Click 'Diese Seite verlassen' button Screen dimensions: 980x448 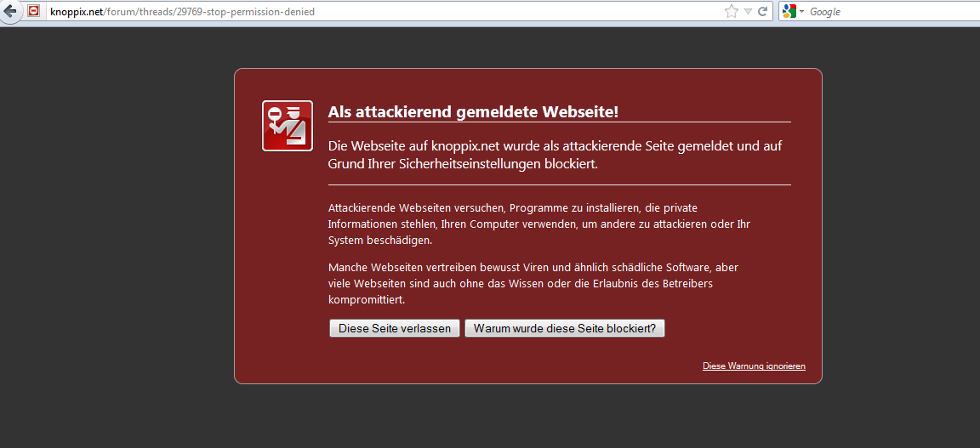(395, 329)
